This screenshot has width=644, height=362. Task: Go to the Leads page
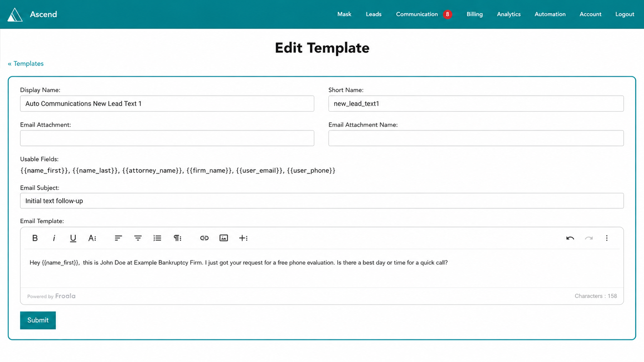tap(374, 14)
